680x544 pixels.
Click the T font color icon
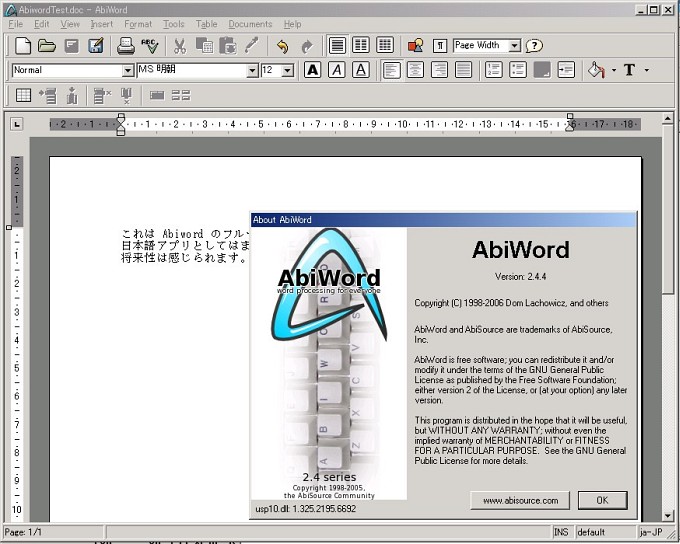(x=629, y=70)
